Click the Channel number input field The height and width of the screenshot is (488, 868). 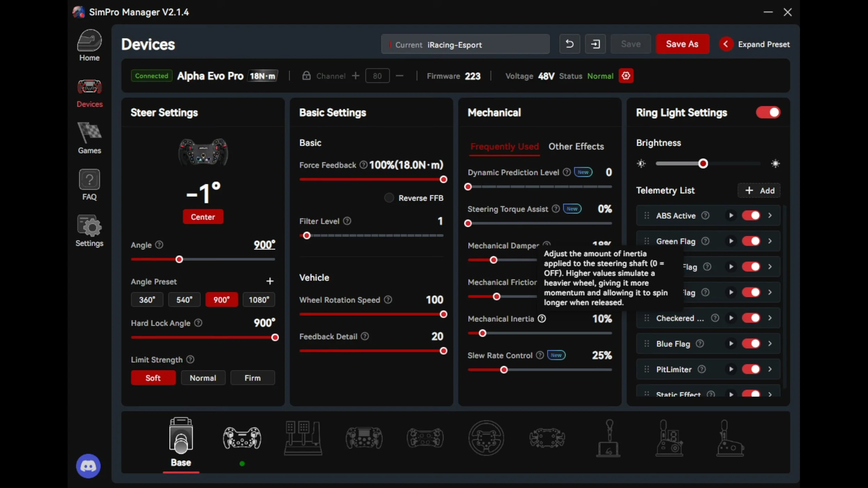pyautogui.click(x=377, y=76)
